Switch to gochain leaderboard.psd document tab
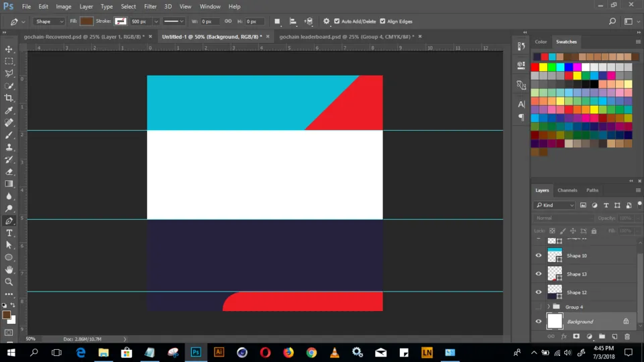Screen dimensions: 644x362 click(347, 36)
